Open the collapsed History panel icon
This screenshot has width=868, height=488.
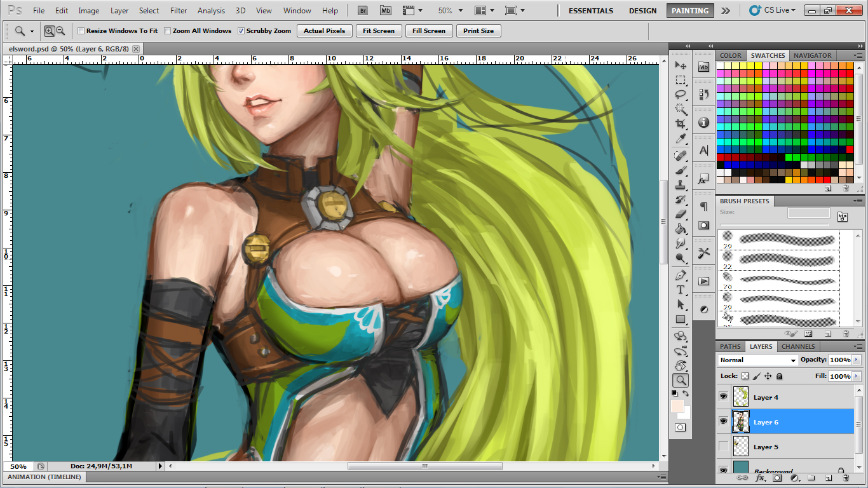pyautogui.click(x=703, y=95)
